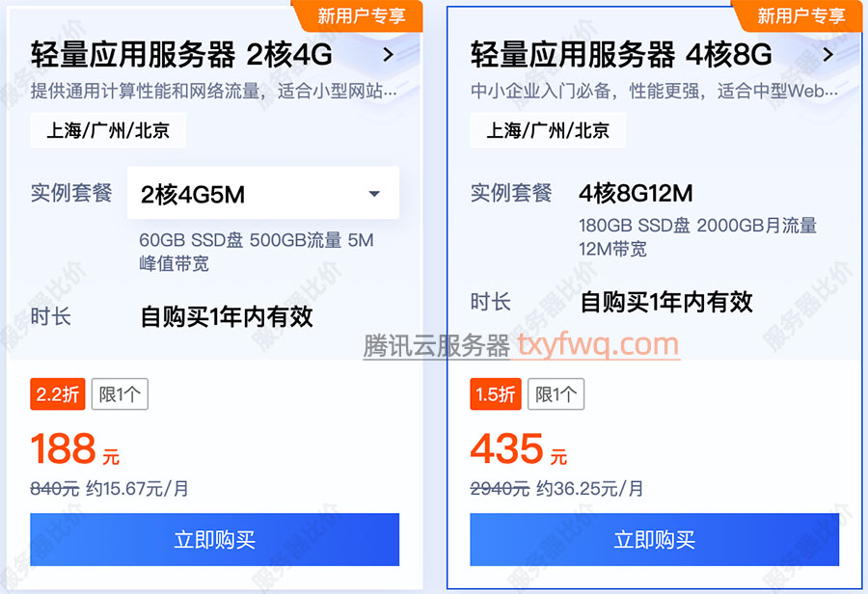Open the 4核8G server detail chevron arrow

pyautogui.click(x=828, y=55)
